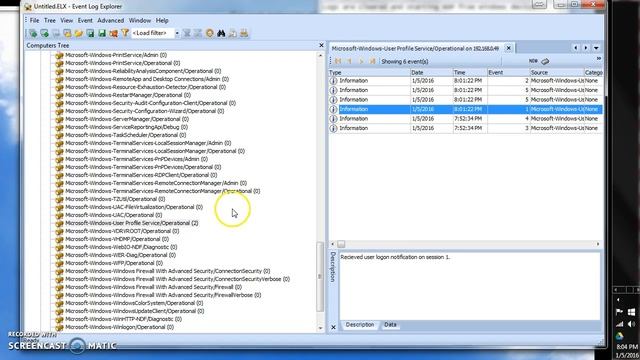The image size is (640, 360).
Task: Select the Microsoft-Windows-UAC/Operational log
Action: (x=113, y=215)
